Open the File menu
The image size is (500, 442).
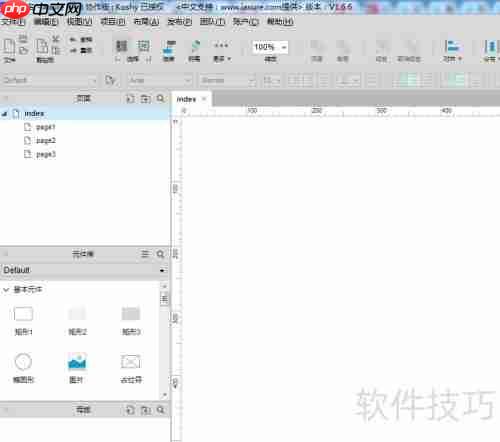coord(13,22)
